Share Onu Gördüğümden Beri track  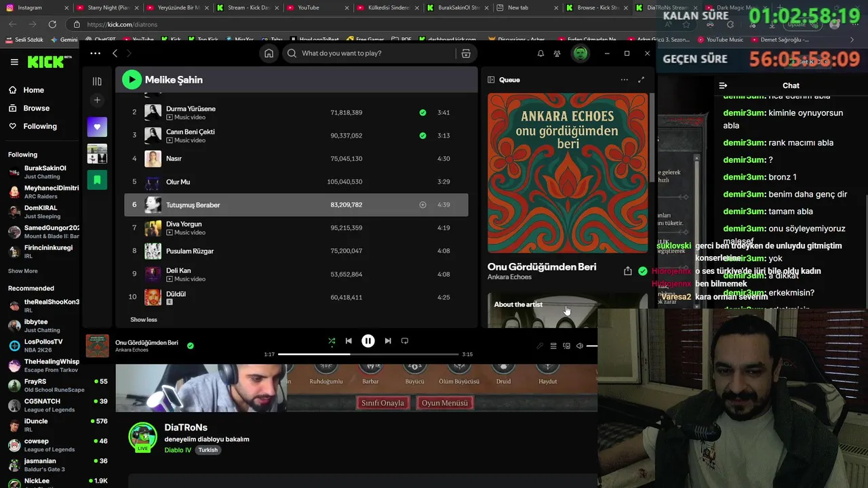[x=627, y=271]
